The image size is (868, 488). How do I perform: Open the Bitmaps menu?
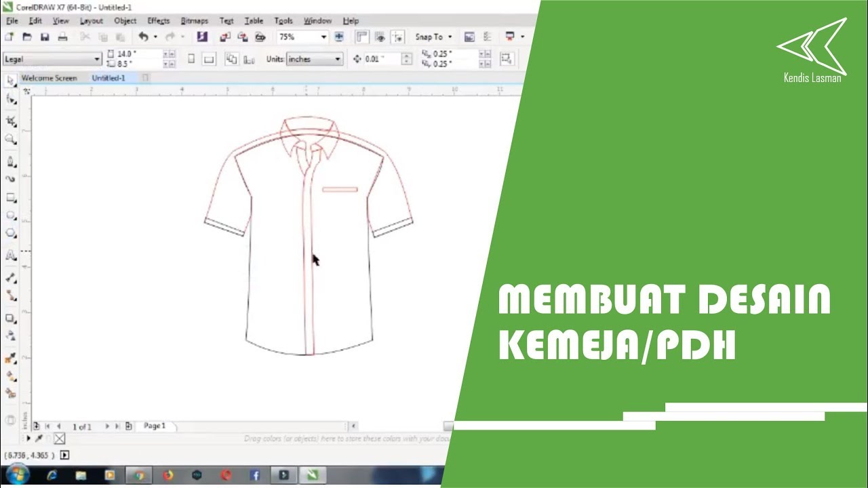tap(195, 20)
